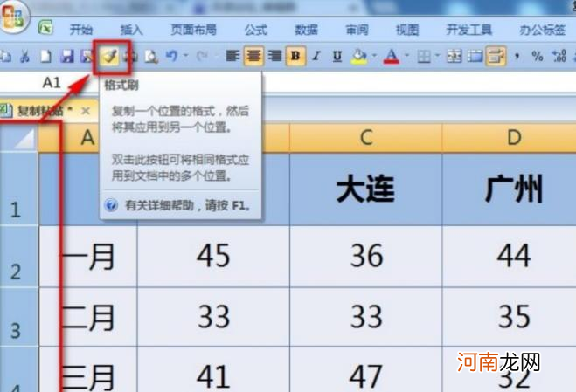The image size is (576, 392).
Task: Select the 二月 cell
Action: tap(88, 317)
